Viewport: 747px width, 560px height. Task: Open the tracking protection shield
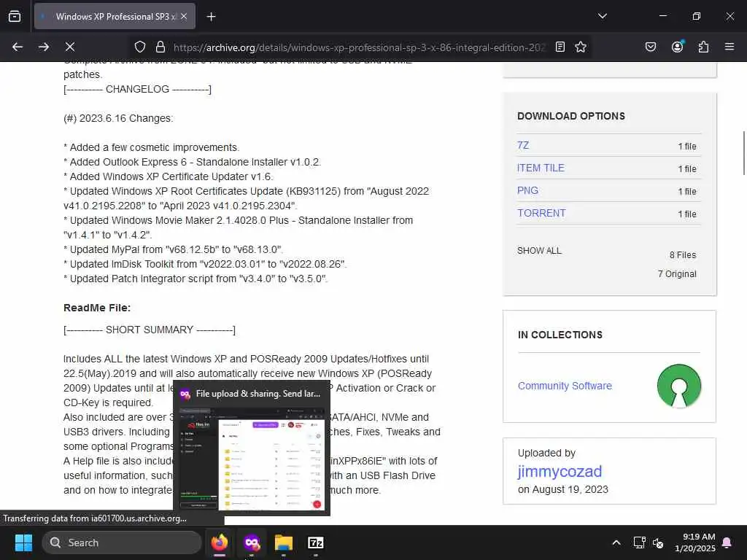tap(139, 47)
